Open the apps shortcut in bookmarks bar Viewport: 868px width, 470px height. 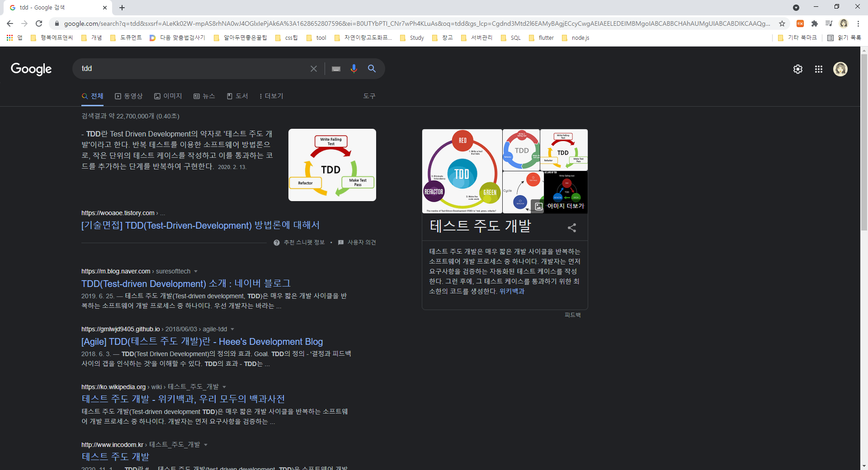14,38
